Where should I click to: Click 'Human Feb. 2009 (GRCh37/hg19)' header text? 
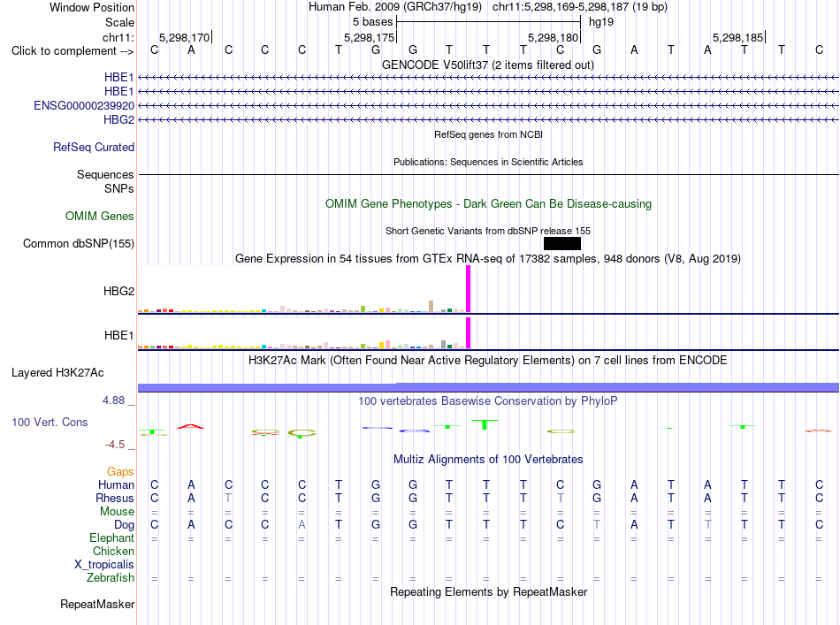[395, 7]
